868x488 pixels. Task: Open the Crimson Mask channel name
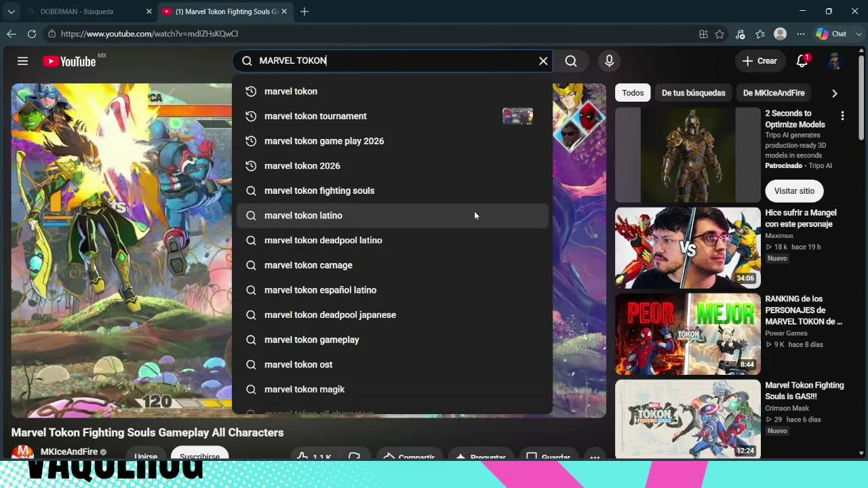(x=787, y=409)
